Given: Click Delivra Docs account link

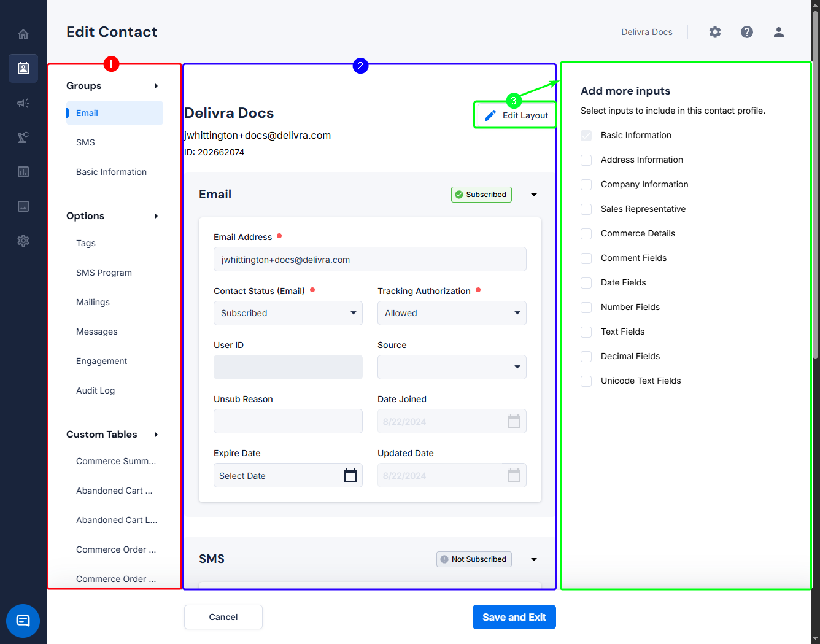Looking at the screenshot, I should click(647, 32).
